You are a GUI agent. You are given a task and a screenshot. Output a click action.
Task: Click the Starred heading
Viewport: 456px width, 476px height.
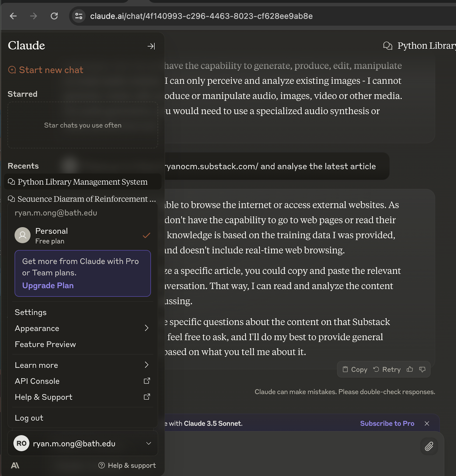[23, 94]
